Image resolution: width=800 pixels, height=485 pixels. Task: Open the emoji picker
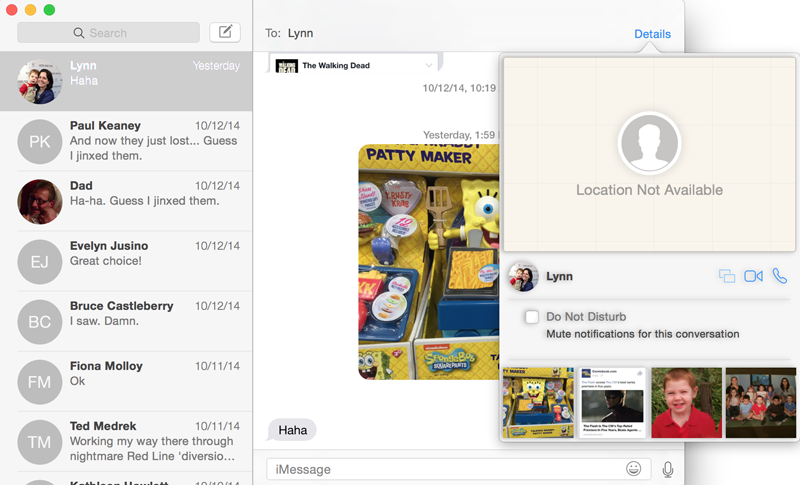pos(633,468)
